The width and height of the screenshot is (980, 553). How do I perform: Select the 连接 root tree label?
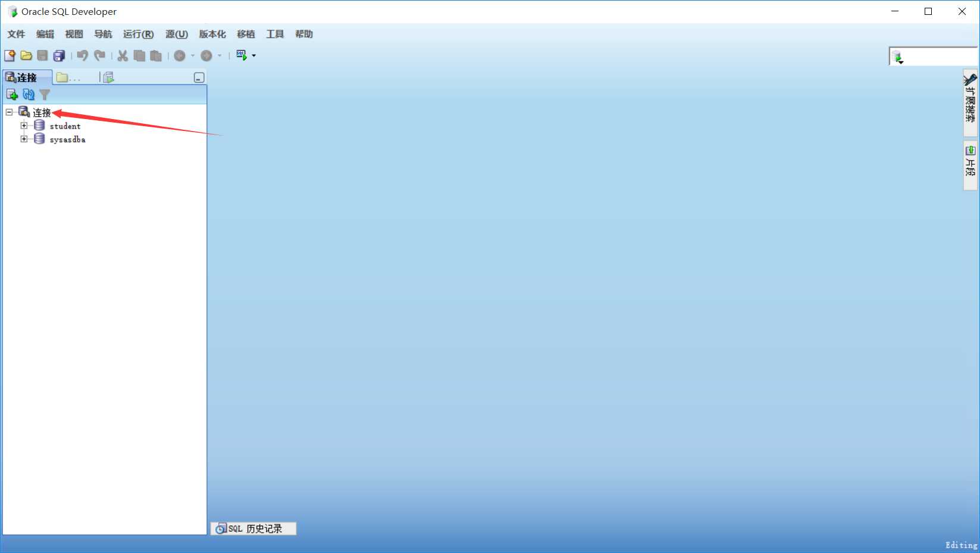42,113
